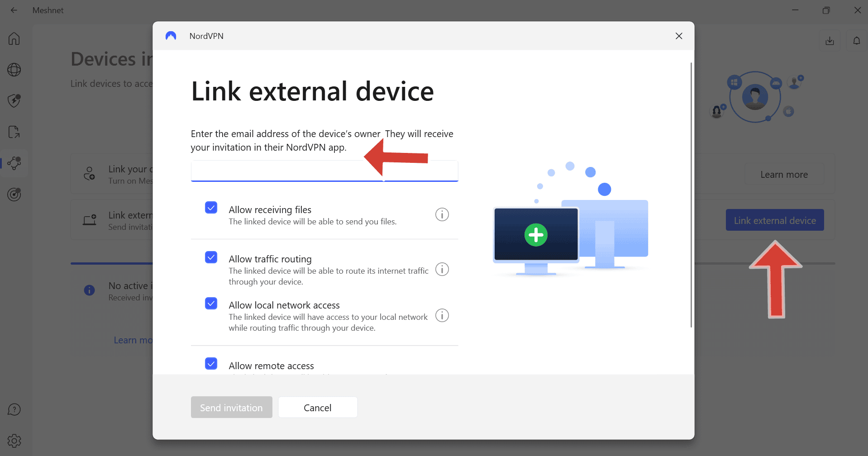This screenshot has width=868, height=456.
Task: Open Threat Protection shield icon
Action: pyautogui.click(x=14, y=100)
